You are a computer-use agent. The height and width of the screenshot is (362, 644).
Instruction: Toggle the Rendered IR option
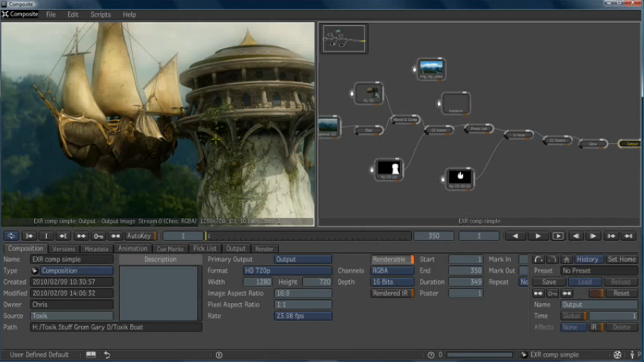pos(392,293)
